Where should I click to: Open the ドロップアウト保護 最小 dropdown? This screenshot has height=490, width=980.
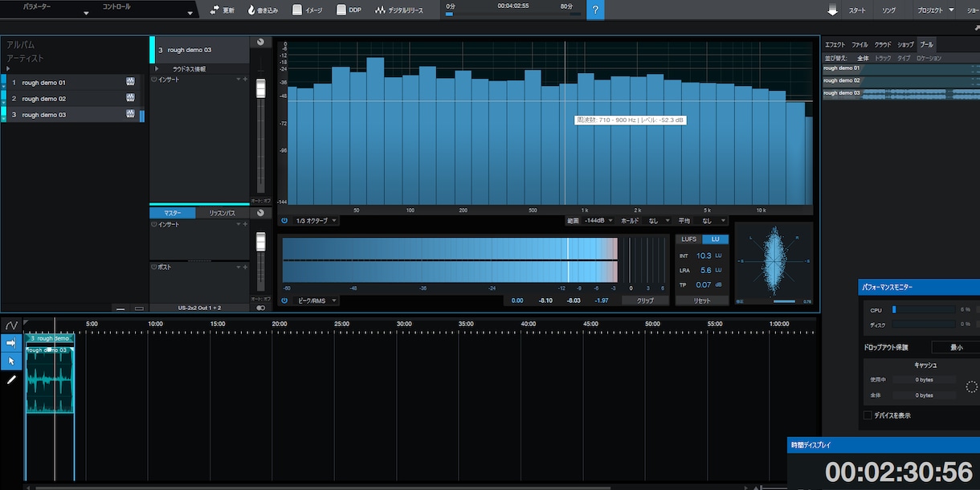tap(955, 347)
